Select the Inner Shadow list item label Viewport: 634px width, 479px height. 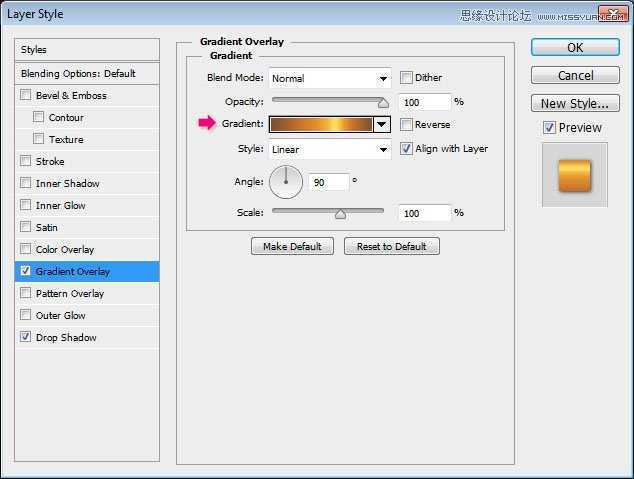[x=68, y=184]
